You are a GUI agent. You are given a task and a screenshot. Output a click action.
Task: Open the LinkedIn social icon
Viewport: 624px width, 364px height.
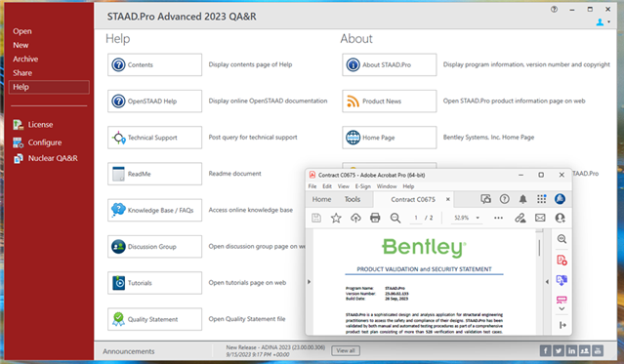click(x=571, y=350)
